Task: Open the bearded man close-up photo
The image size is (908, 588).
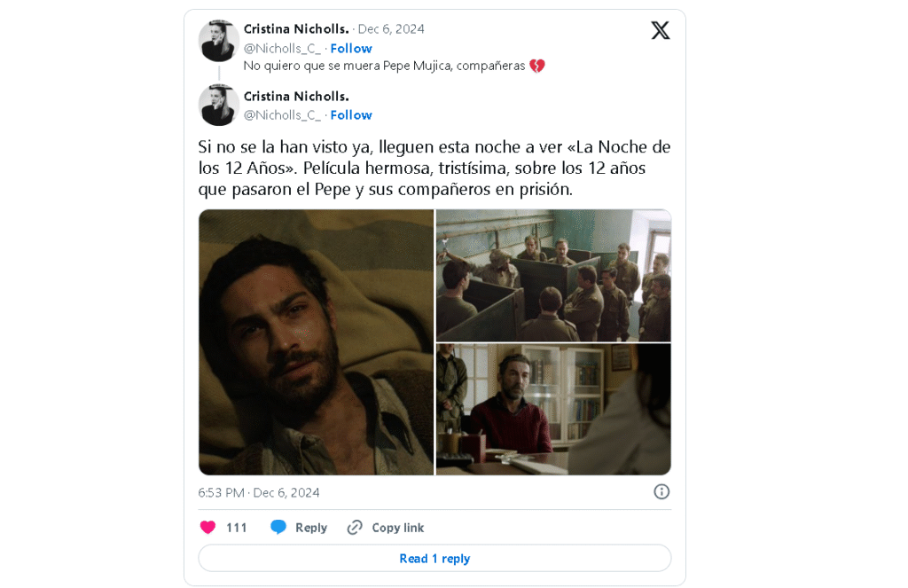Action: [317, 342]
